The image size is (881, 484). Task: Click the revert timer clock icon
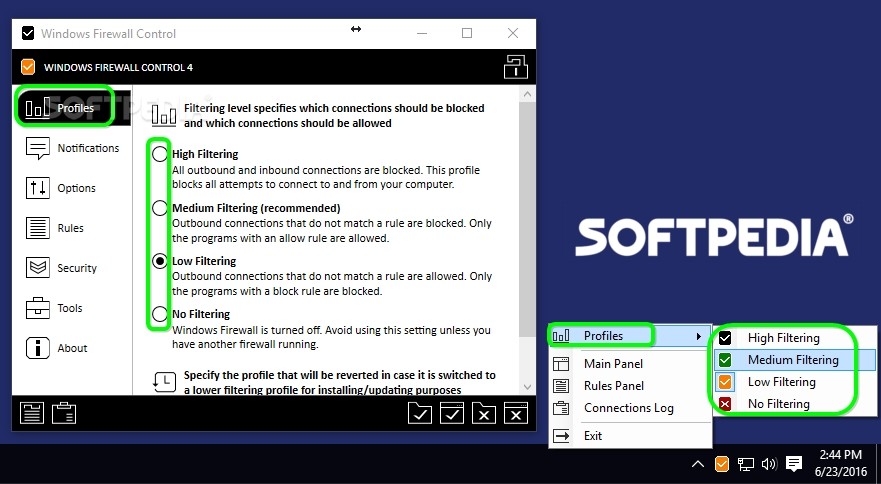coord(164,382)
